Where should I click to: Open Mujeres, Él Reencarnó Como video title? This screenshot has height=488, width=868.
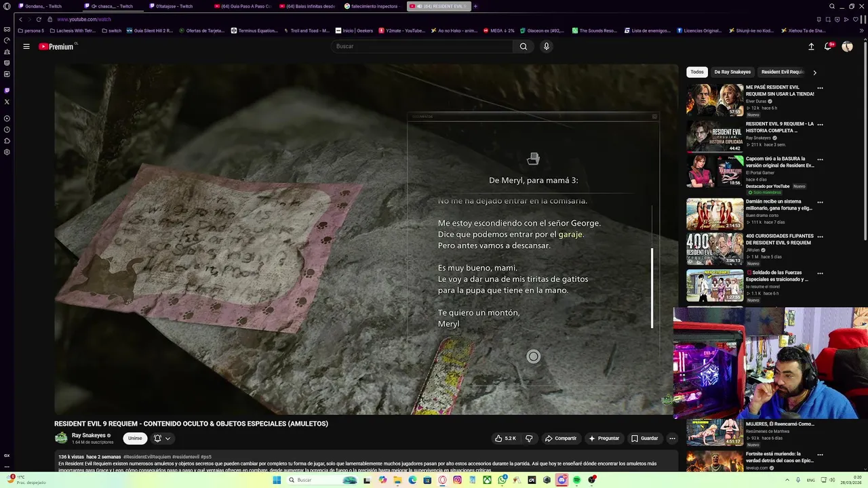780,424
